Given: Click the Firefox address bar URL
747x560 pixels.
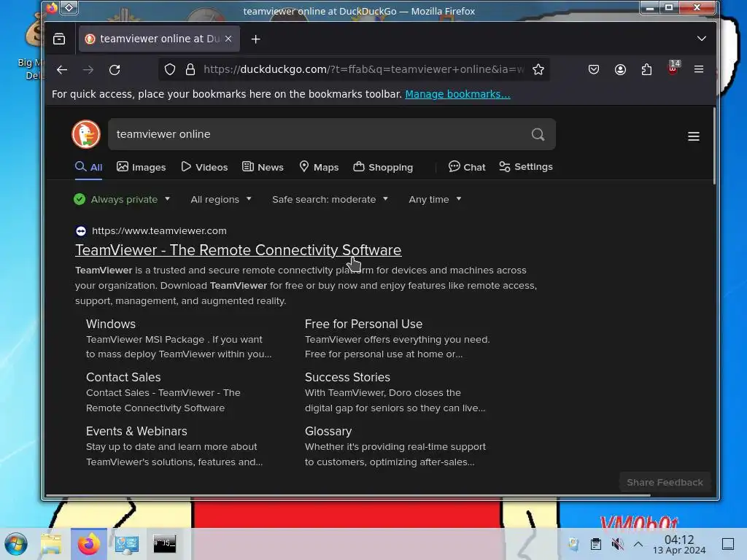Looking at the screenshot, I should 363,69.
